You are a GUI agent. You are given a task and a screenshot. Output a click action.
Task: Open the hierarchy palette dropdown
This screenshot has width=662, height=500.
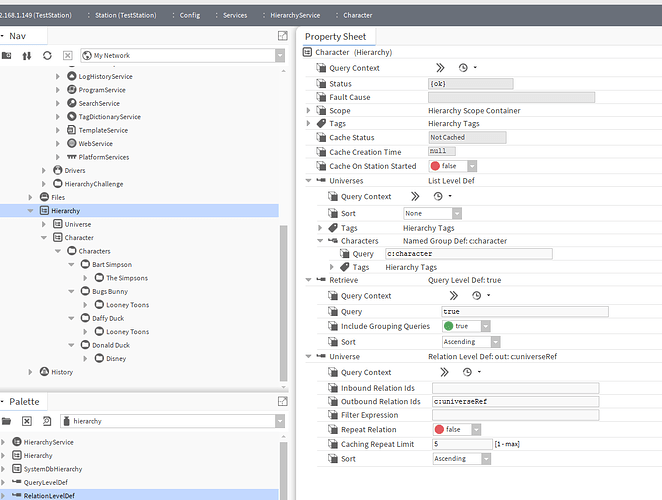click(171, 421)
